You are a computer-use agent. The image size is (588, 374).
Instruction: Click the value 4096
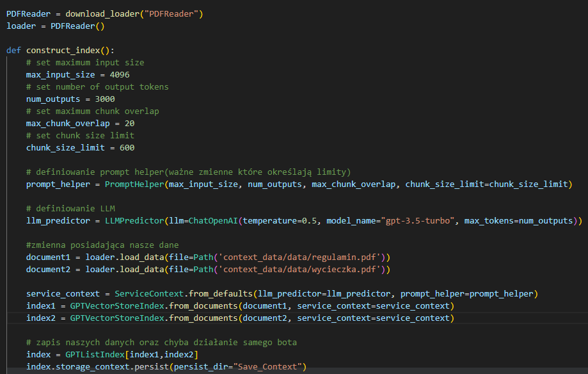pyautogui.click(x=120, y=75)
